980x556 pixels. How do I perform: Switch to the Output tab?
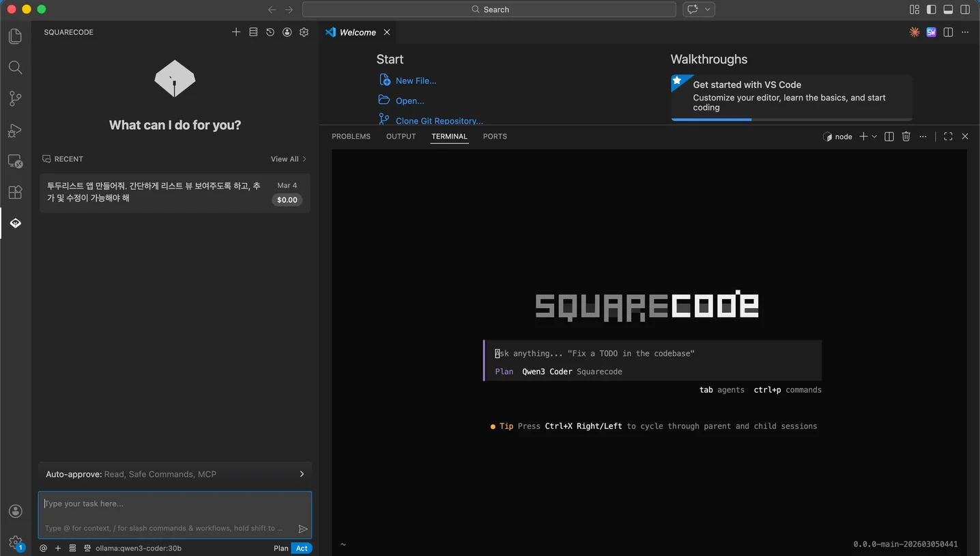tap(401, 137)
